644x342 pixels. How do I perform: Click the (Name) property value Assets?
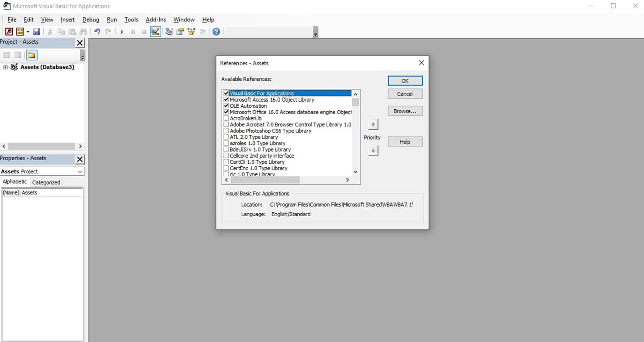click(51, 193)
